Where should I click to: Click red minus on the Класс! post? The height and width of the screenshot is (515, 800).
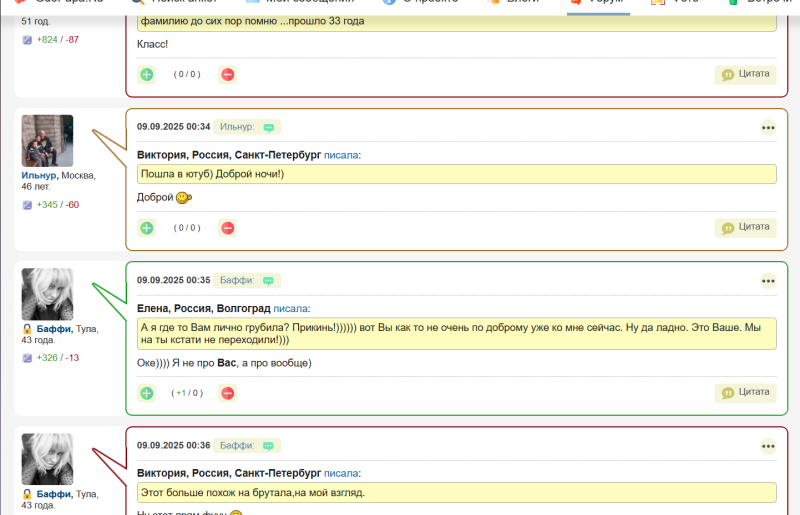(x=228, y=74)
